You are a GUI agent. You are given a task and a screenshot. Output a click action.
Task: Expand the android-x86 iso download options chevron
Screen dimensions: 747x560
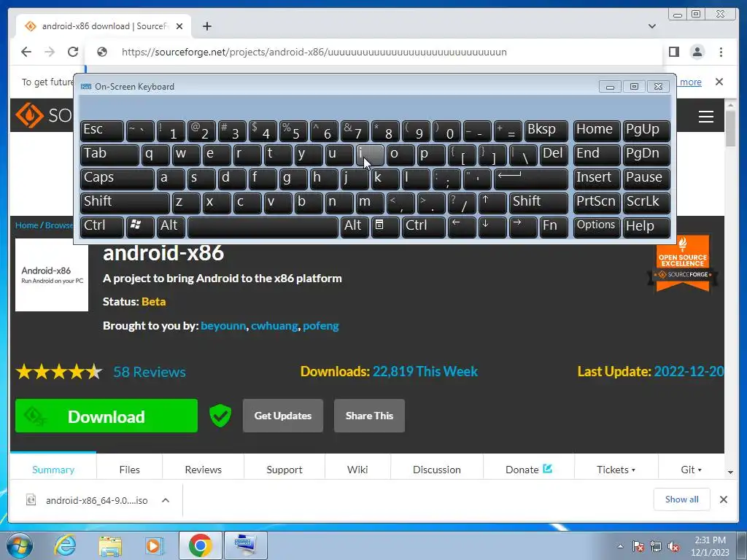(166, 500)
